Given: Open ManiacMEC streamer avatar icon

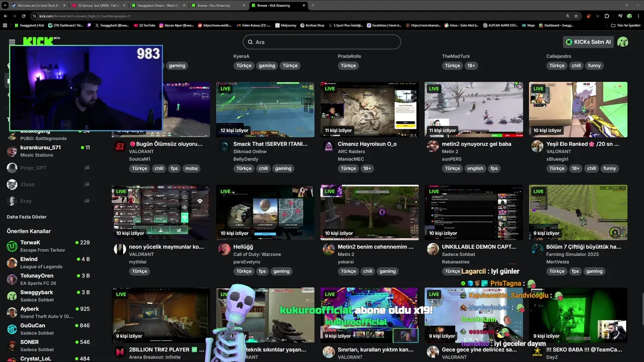Looking at the screenshot, I should point(329,146).
